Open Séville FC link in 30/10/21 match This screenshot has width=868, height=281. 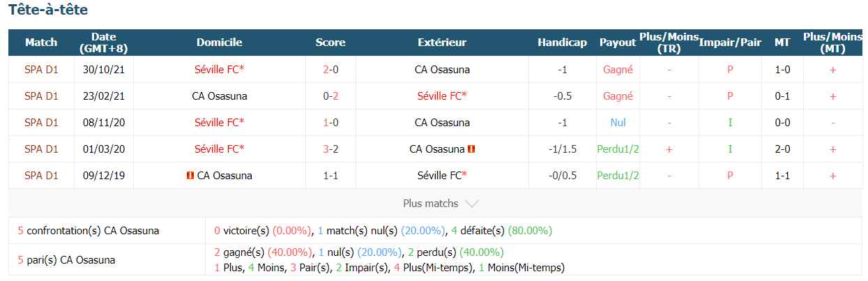(x=220, y=69)
